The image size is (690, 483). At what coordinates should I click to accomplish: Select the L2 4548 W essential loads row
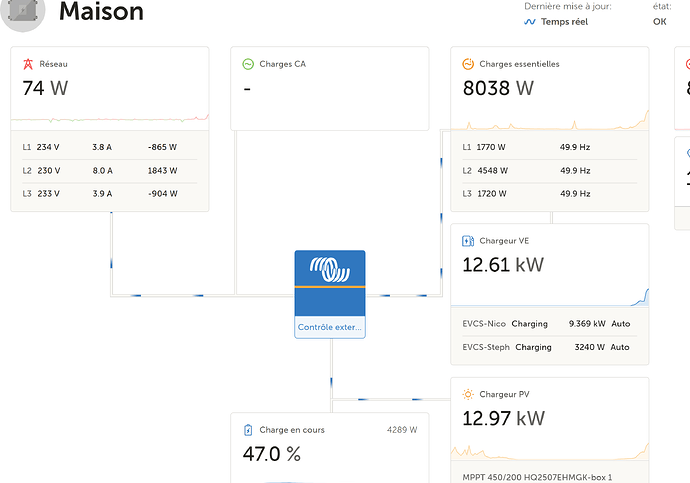point(550,170)
